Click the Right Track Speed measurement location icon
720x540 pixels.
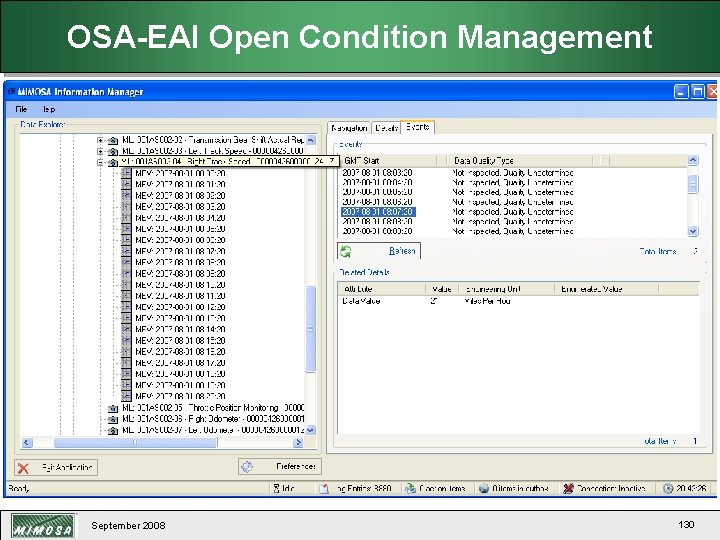click(x=113, y=162)
